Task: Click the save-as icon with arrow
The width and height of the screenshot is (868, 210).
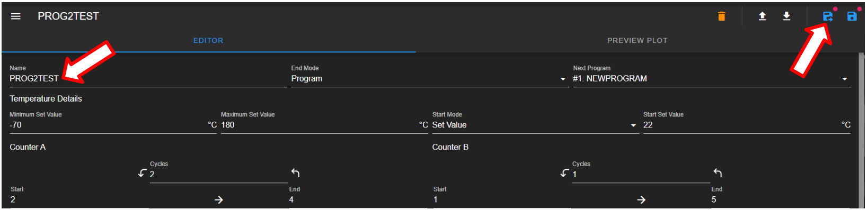Action: (x=828, y=16)
